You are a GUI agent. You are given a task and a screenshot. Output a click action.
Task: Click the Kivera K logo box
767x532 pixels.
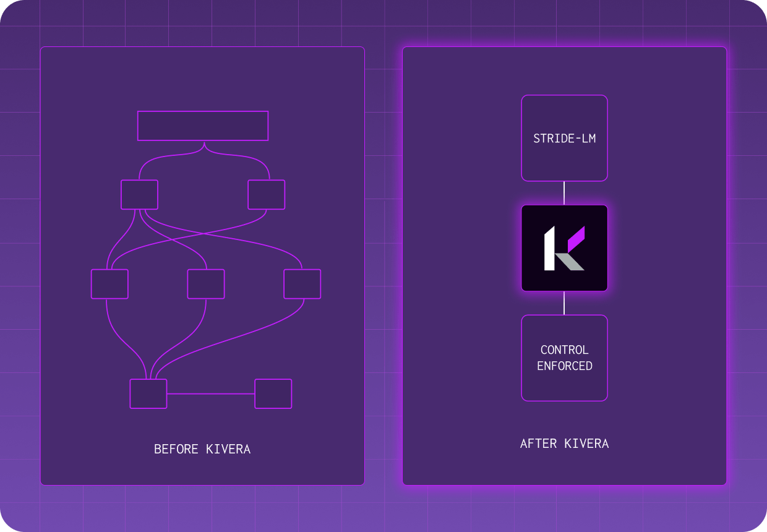point(564,248)
